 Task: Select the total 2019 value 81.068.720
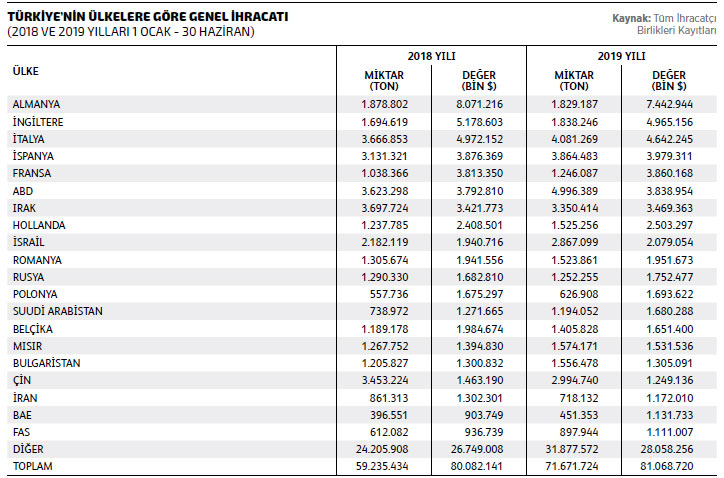click(666, 467)
